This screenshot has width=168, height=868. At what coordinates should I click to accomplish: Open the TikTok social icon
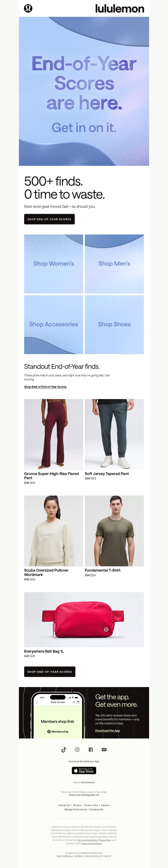64,749
